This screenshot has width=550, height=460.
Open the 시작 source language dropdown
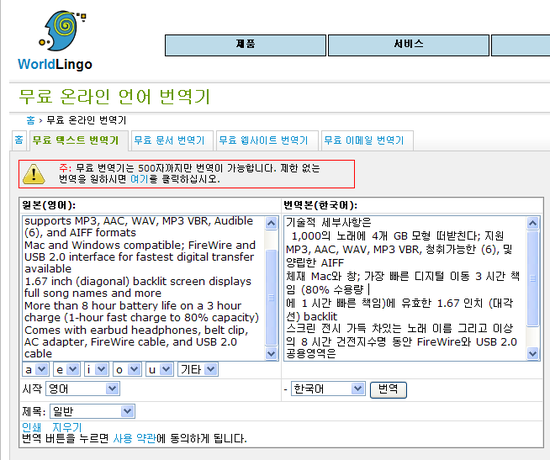tap(83, 389)
